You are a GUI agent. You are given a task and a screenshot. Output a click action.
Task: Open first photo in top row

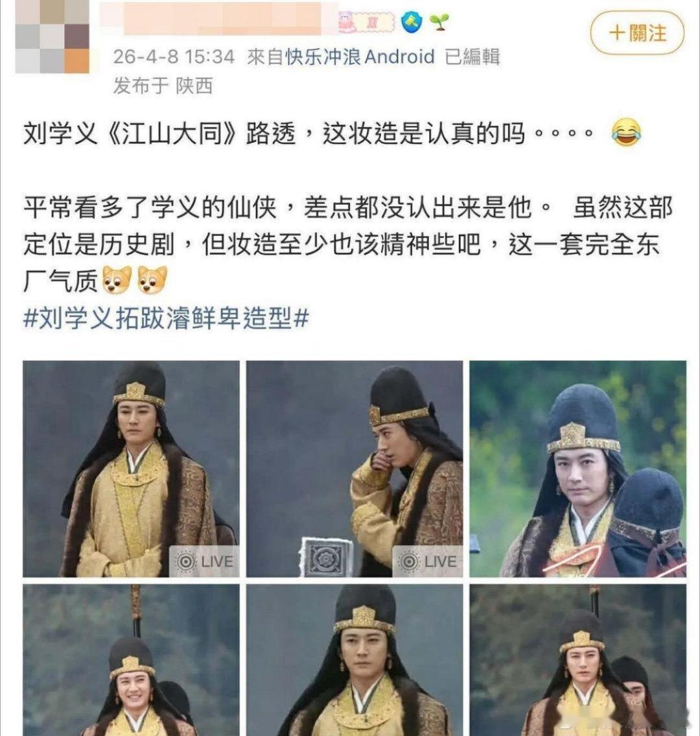coord(131,469)
